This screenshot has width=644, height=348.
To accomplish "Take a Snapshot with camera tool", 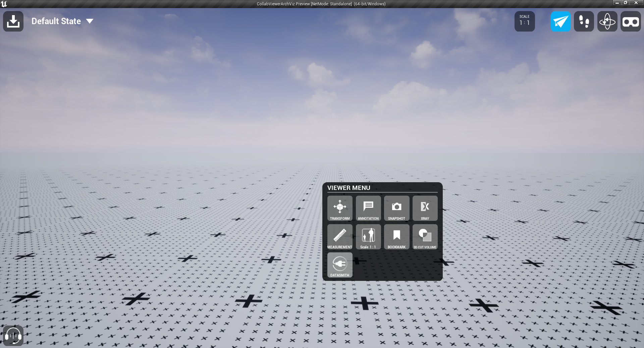I will coord(396,208).
